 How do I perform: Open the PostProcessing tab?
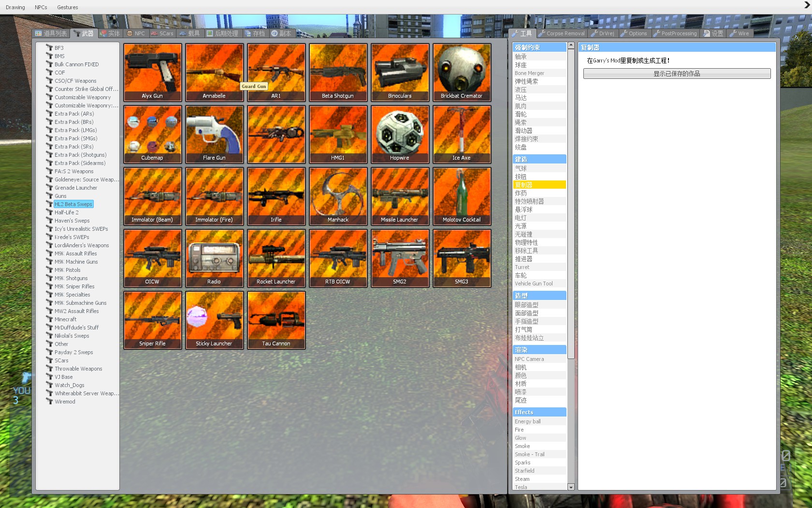pyautogui.click(x=675, y=33)
